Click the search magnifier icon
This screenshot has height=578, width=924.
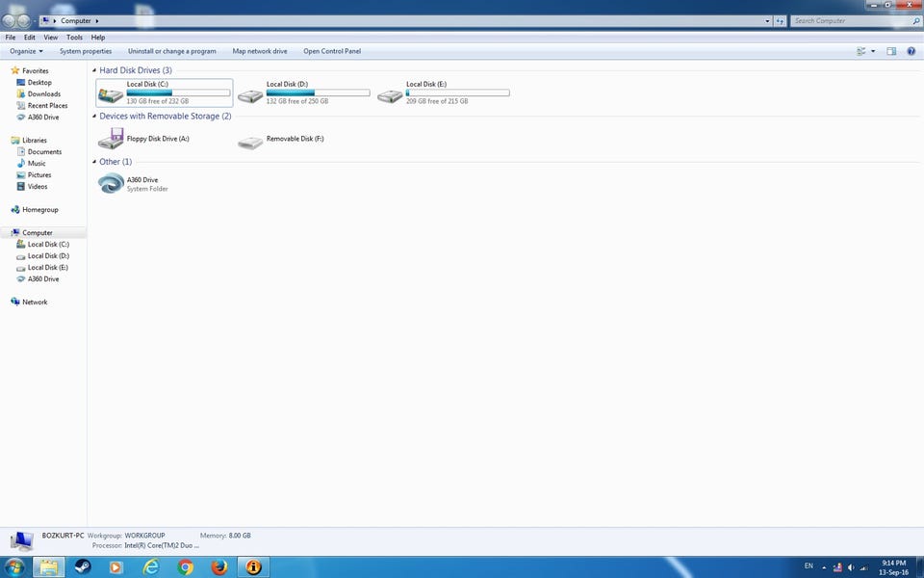click(915, 20)
